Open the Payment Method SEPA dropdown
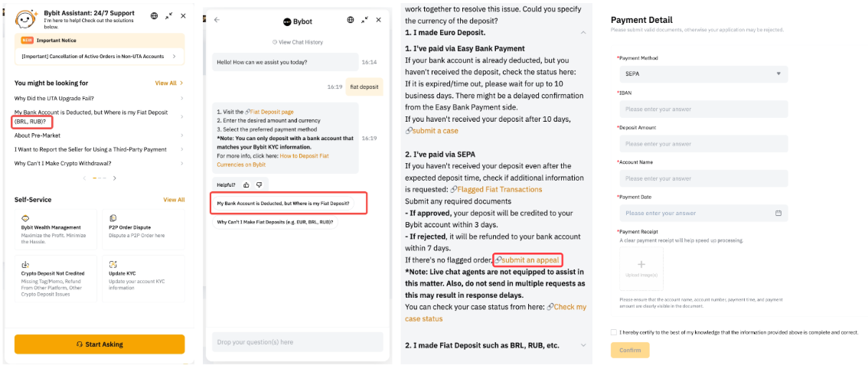Screen dimensions: 868x372 (703, 74)
